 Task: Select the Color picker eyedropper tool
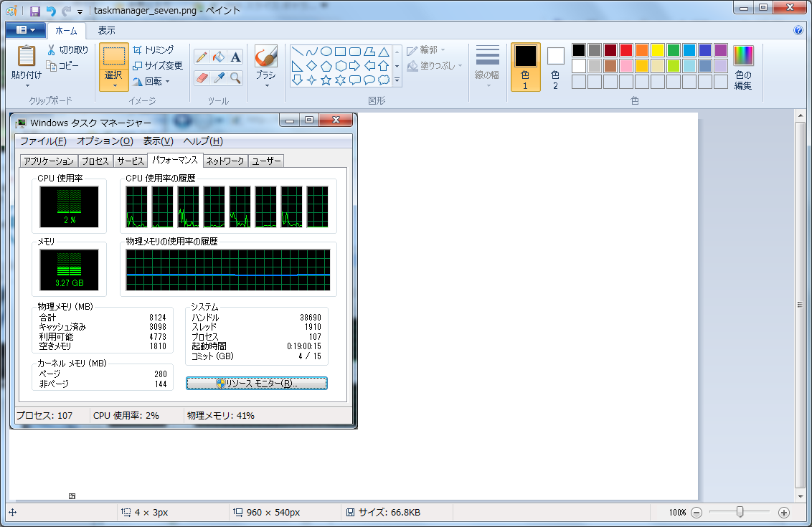click(219, 77)
